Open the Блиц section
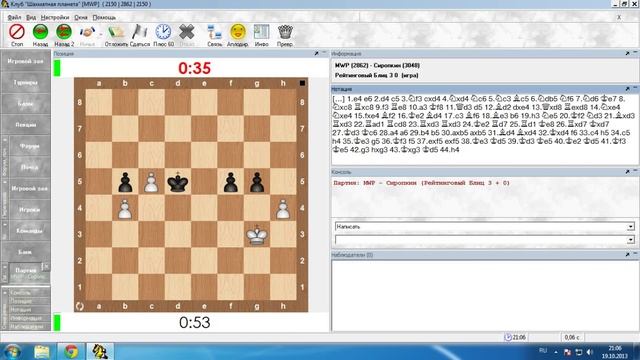The width and height of the screenshot is (640, 360). point(25,103)
